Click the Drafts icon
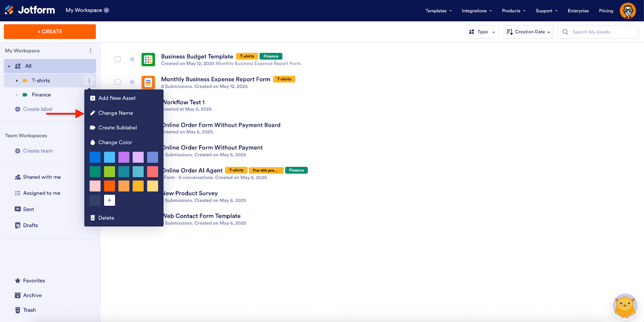644x322 pixels. click(18, 225)
